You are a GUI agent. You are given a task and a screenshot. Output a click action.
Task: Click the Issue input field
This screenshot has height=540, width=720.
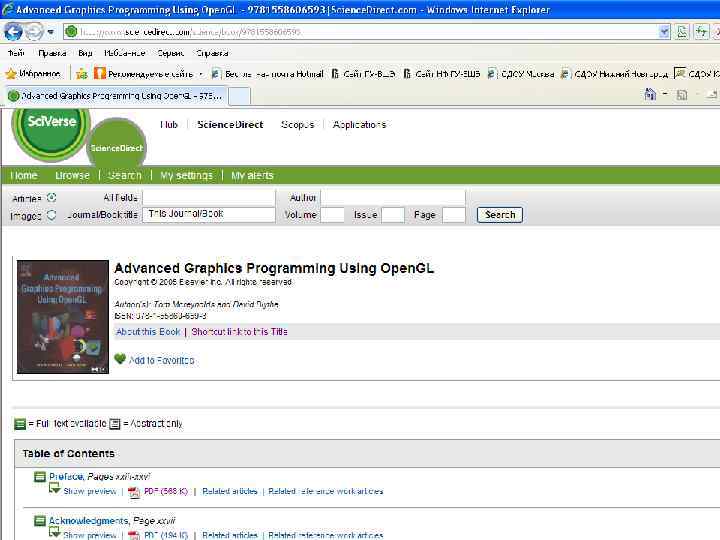point(393,215)
